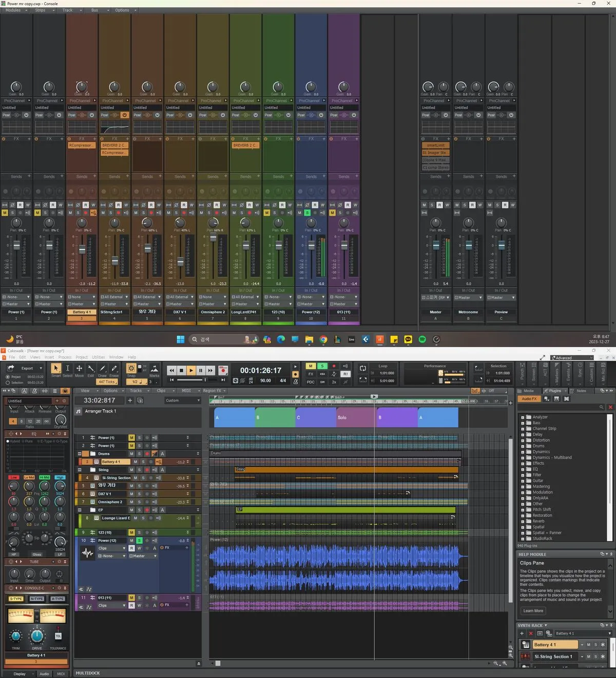616x678 pixels.
Task: Stop playback with the Stop button
Action: pos(181,370)
